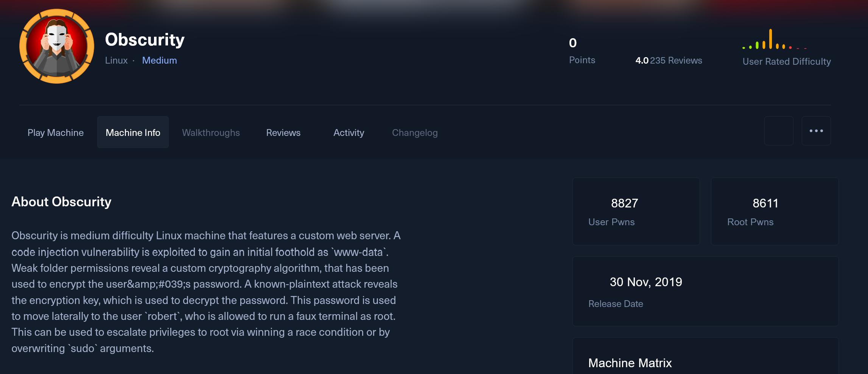The width and height of the screenshot is (868, 374).
Task: Open the Walkthroughs tab
Action: 211,132
